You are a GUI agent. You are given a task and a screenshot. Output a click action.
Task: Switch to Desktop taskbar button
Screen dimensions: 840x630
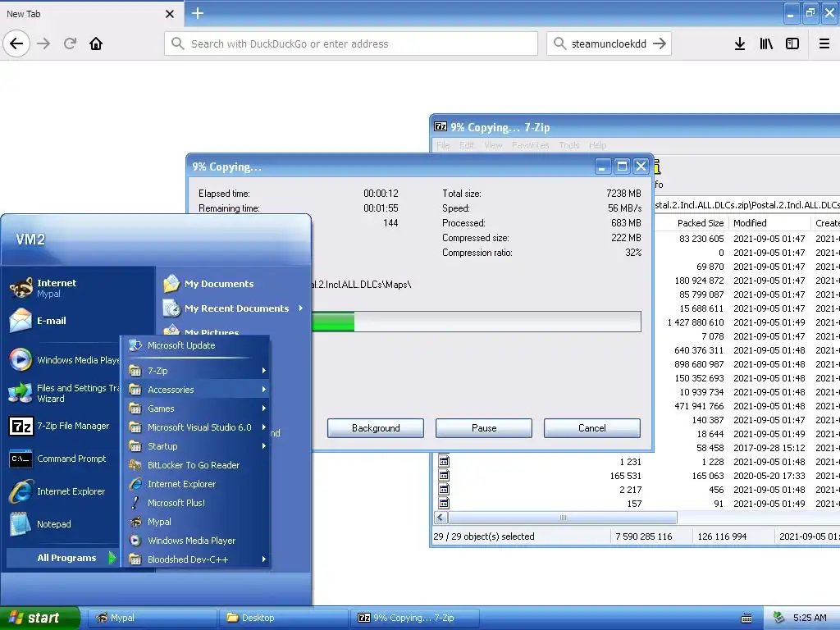coord(284,618)
